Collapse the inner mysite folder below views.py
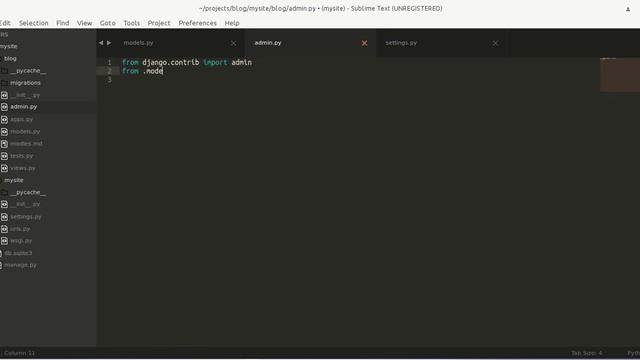 pyautogui.click(x=14, y=180)
